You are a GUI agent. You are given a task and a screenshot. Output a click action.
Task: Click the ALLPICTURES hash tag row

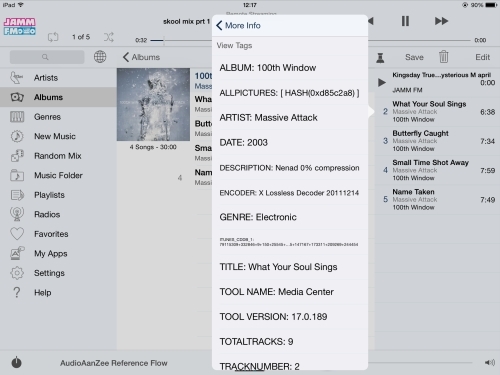(290, 93)
